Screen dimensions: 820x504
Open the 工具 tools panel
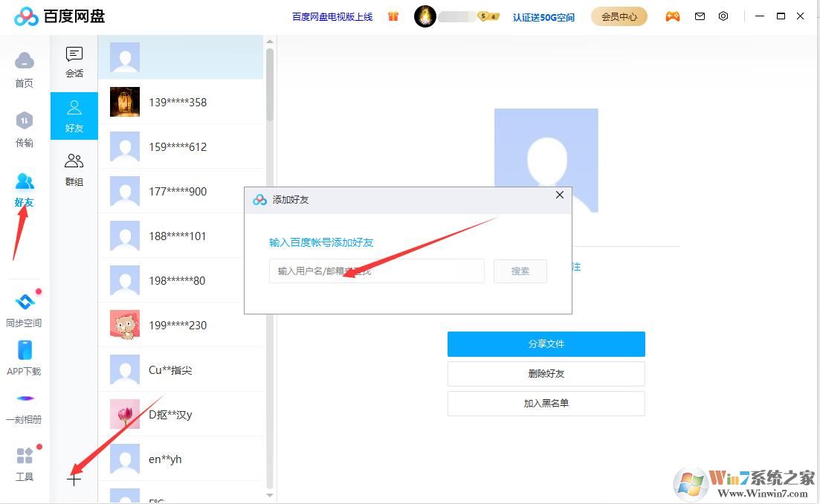(24, 462)
